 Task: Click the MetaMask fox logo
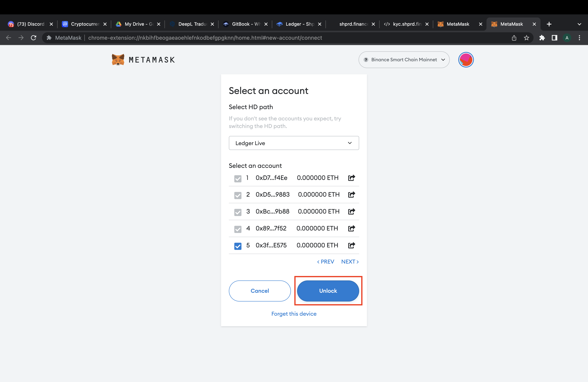(x=118, y=60)
